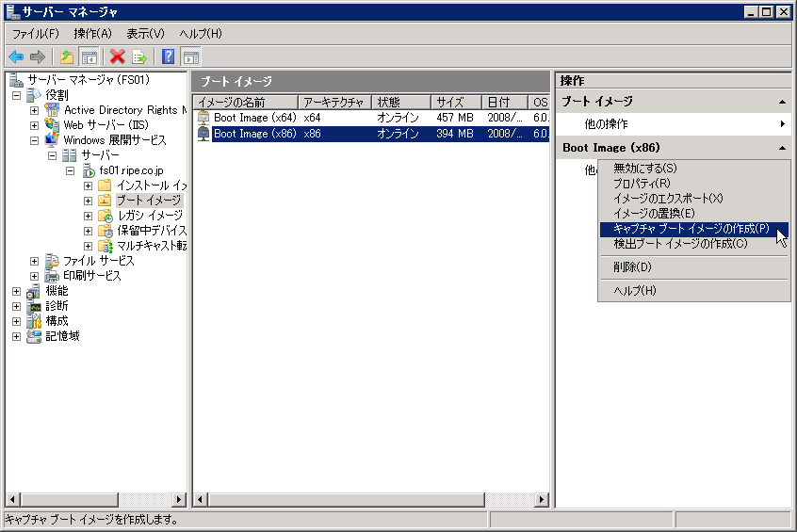Image resolution: width=797 pixels, height=532 pixels.
Task: Click the export list toolbar icon
Action: coord(139,56)
